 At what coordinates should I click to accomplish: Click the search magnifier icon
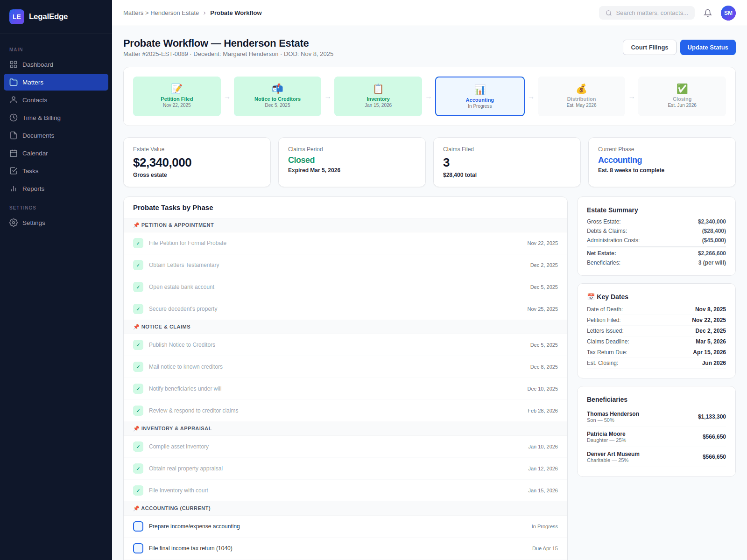pos(609,13)
